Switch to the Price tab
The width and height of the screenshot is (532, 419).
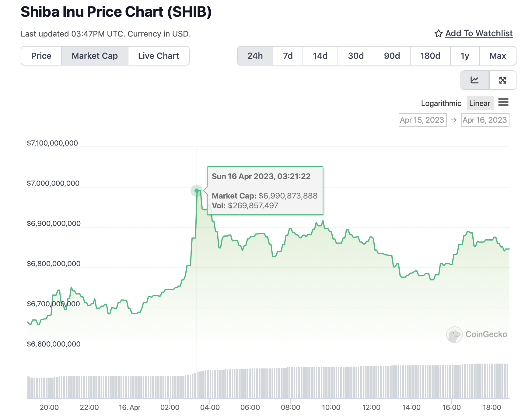(x=41, y=56)
